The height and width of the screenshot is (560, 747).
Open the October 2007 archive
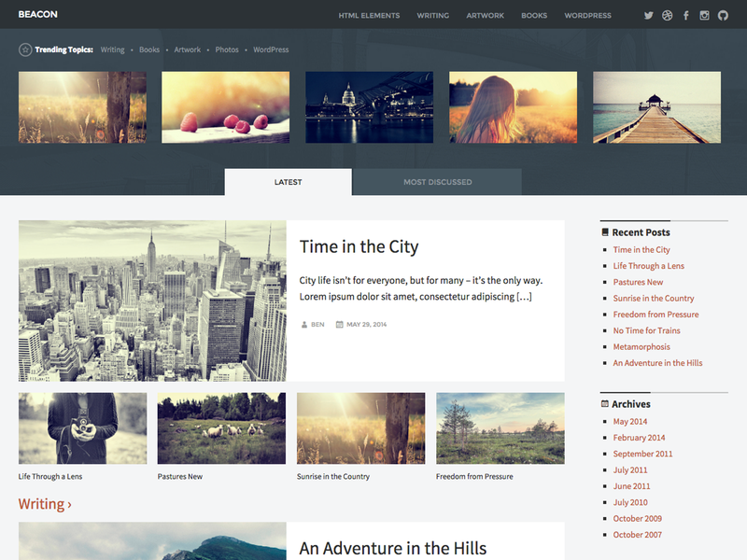point(638,535)
